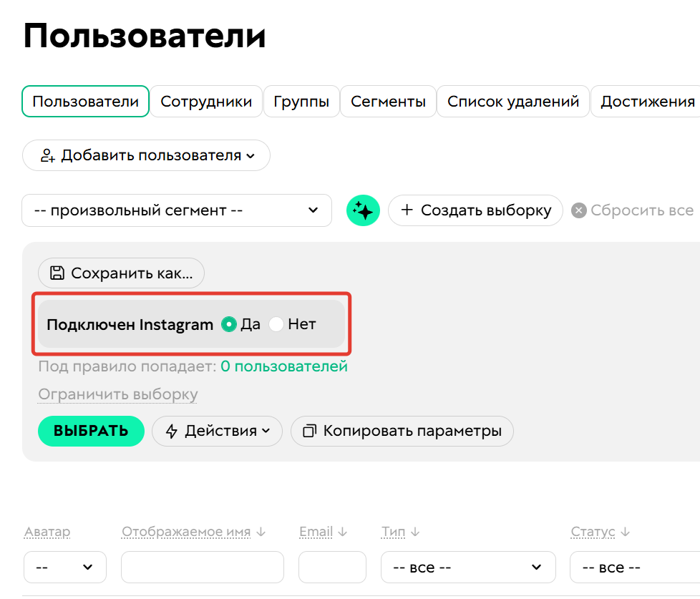700x599 pixels.
Task: Expand the Добавить пользователя menu
Action: (x=146, y=155)
